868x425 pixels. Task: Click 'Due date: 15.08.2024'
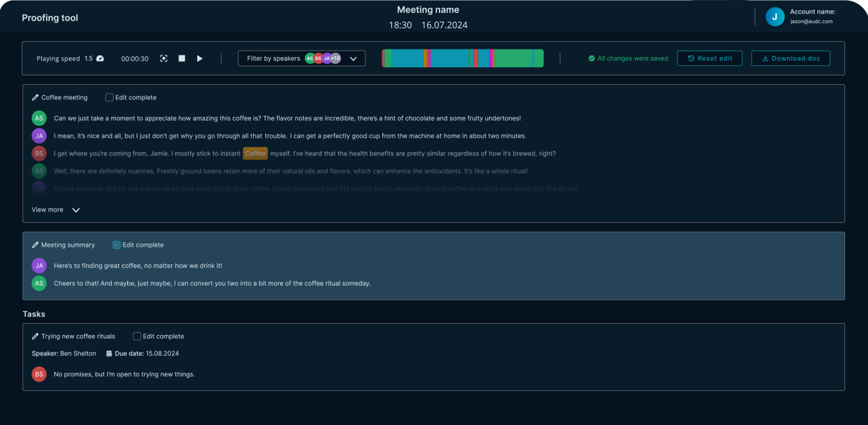(147, 354)
